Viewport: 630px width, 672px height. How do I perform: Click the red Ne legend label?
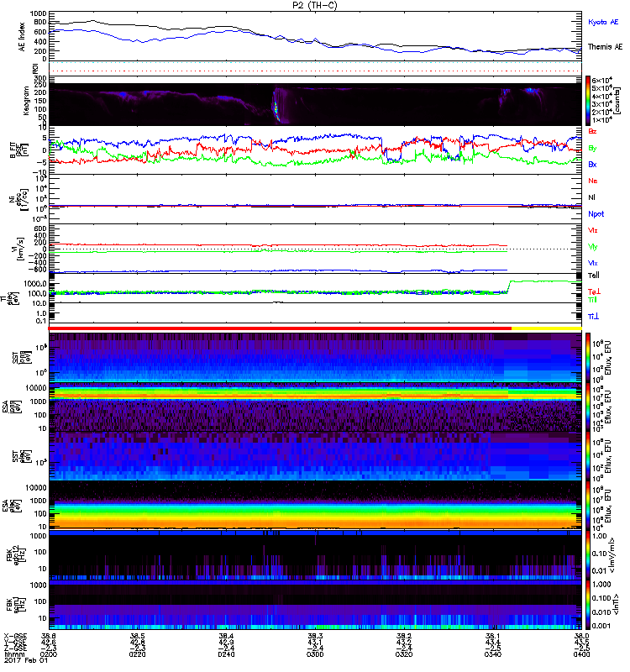pyautogui.click(x=592, y=181)
